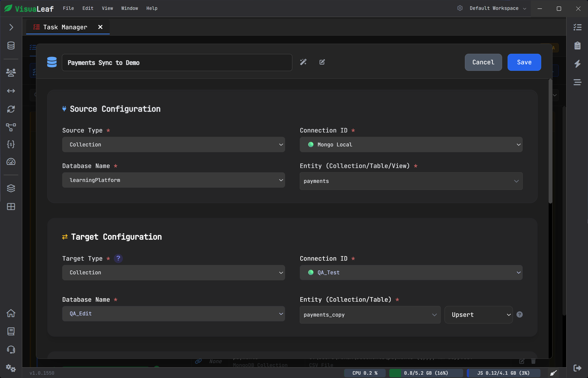Screen dimensions: 588x378
Task: Click the lightning bolt icon in right panel
Action: [x=577, y=64]
